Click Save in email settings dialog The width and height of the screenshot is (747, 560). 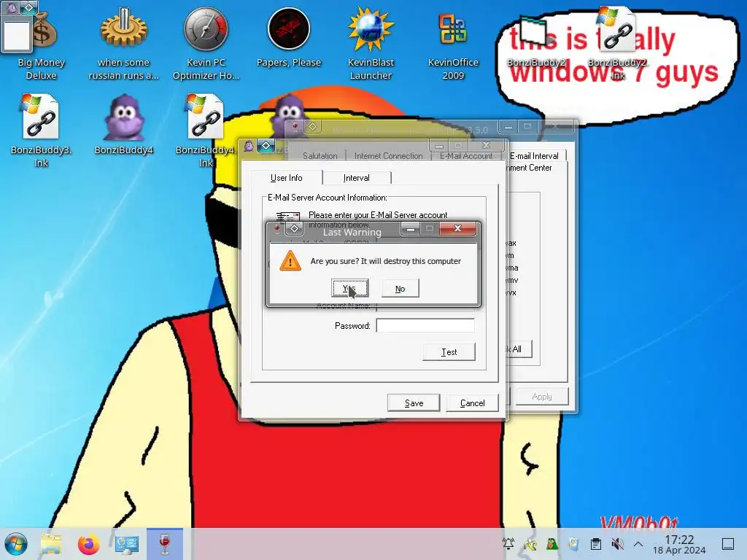[x=414, y=402]
